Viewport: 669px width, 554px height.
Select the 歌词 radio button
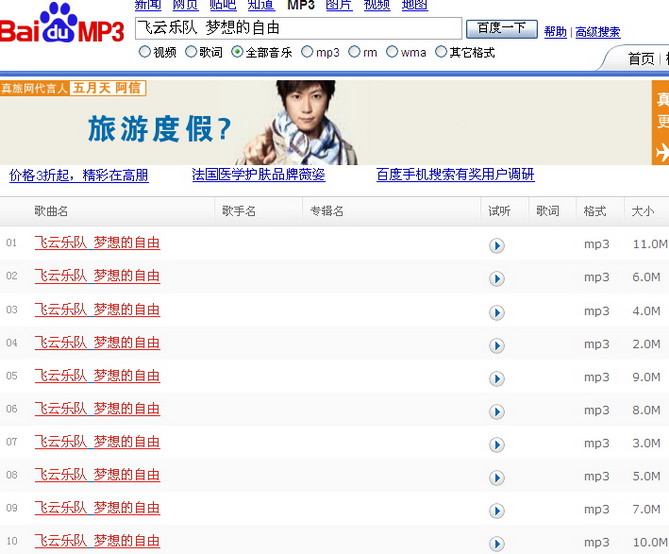point(191,52)
